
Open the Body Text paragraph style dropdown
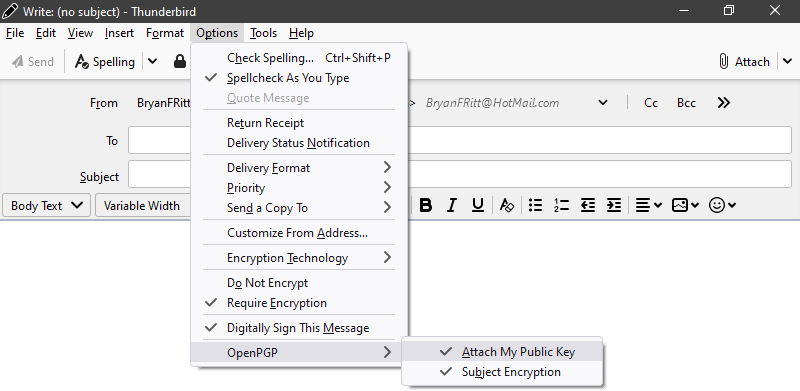(46, 205)
